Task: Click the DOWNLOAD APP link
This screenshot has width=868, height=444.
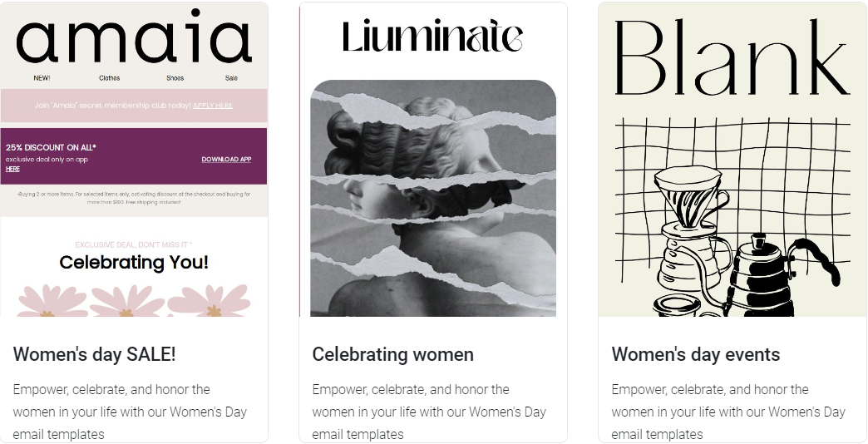Action: [226, 160]
